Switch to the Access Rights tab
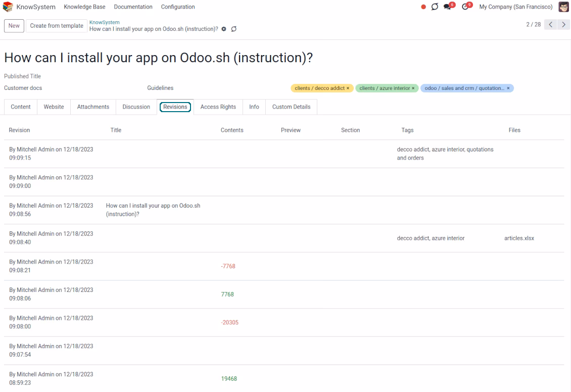571x392 pixels. (x=218, y=107)
